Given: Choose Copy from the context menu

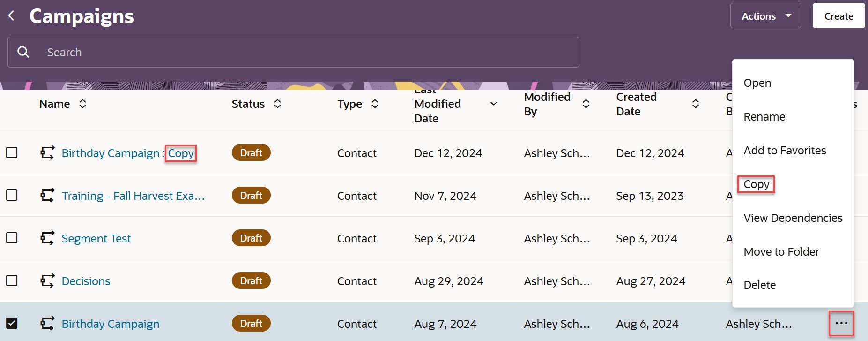Looking at the screenshot, I should [x=756, y=184].
